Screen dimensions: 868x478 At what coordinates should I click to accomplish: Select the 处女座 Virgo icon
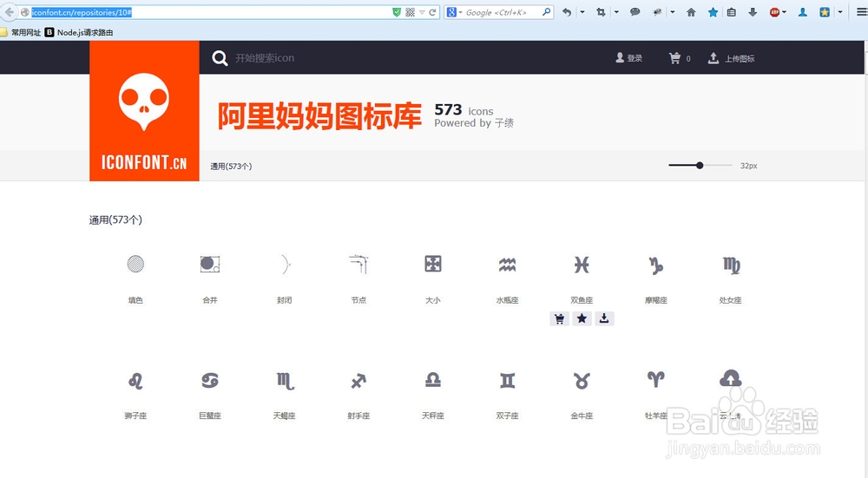pos(731,265)
